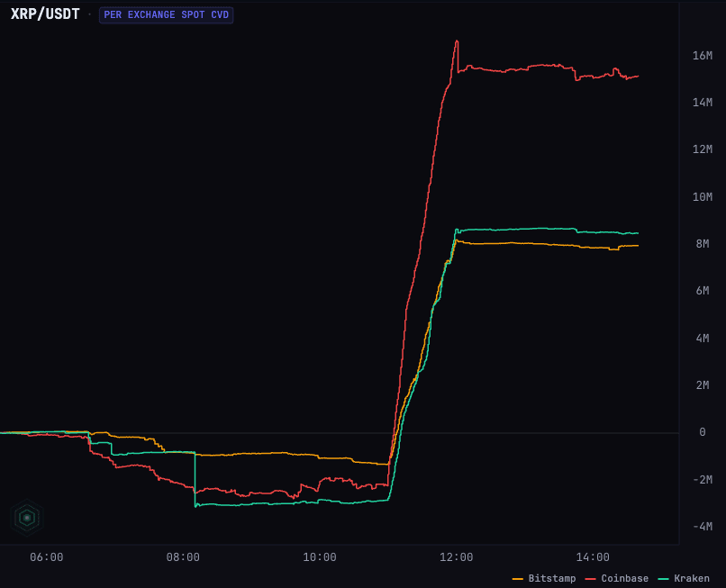This screenshot has width=726, height=588.
Task: Click the red Coinbase legend color marker
Action: [589, 578]
